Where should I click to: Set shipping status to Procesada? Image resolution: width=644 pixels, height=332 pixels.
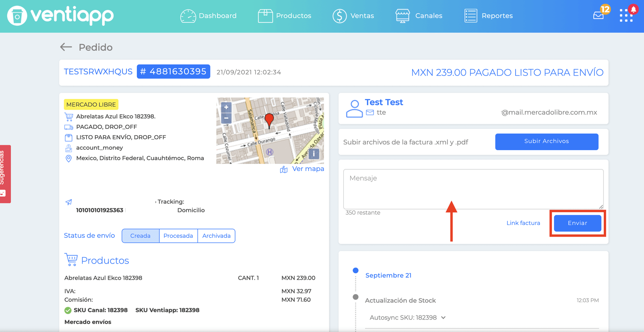[178, 236]
